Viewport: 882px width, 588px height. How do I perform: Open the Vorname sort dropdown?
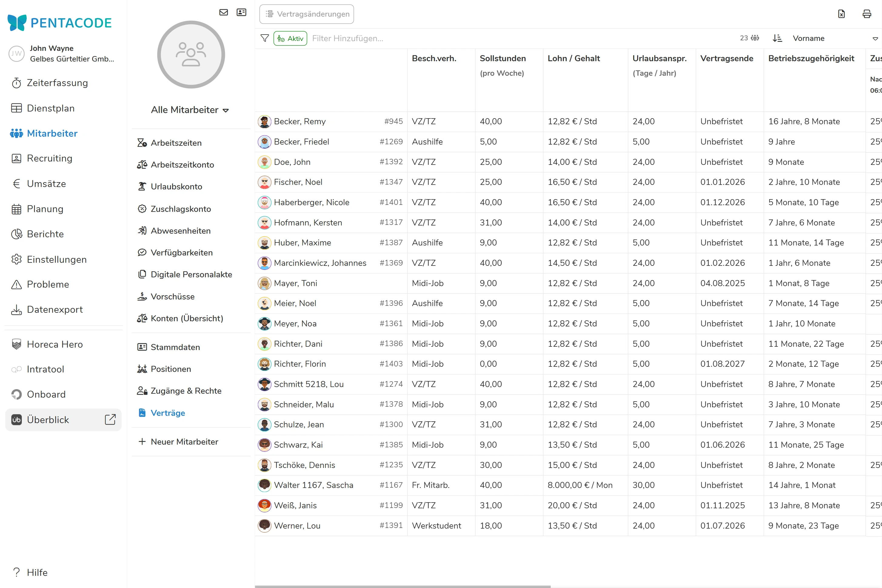point(835,38)
